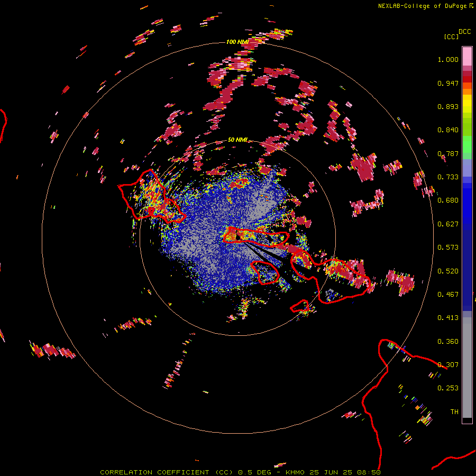
Task: Click the DCC product label above the color scale
Action: (x=465, y=32)
